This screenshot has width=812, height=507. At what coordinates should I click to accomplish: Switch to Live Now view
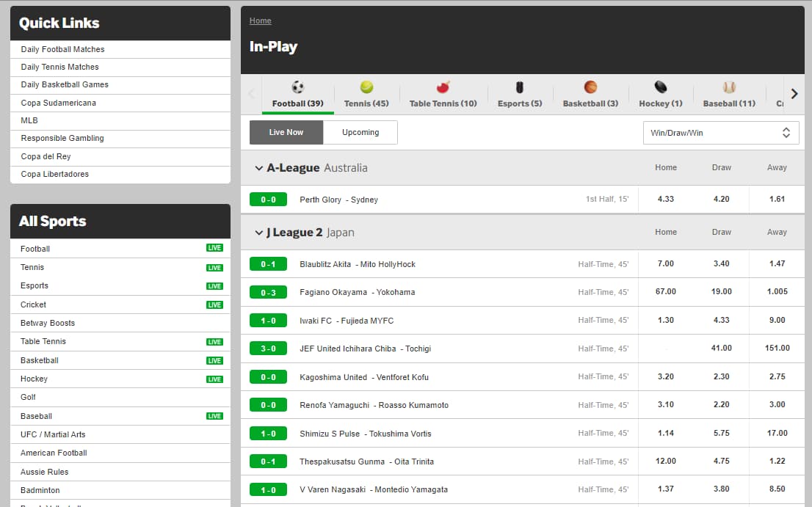pyautogui.click(x=286, y=133)
